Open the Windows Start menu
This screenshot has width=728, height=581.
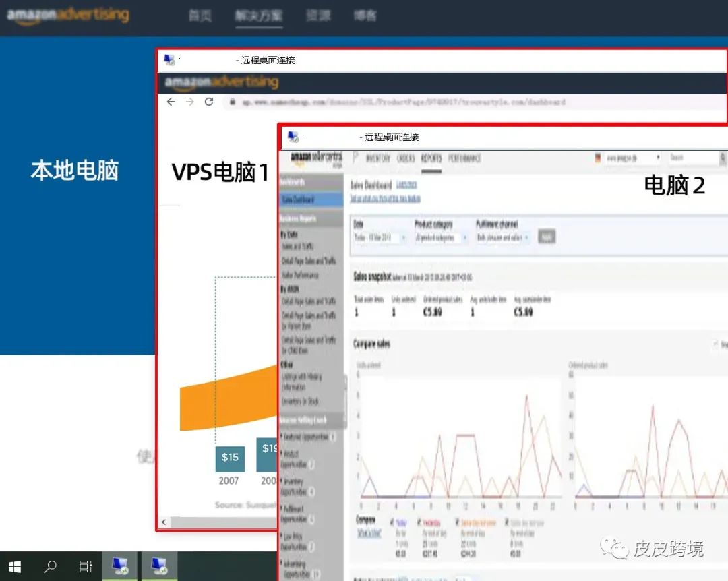(x=15, y=567)
